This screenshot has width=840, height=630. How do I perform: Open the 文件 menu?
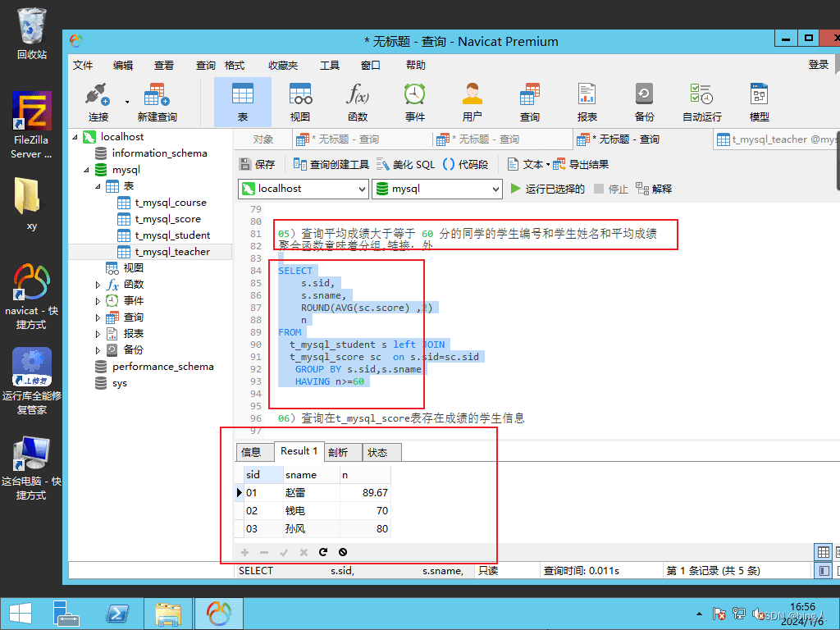point(83,66)
